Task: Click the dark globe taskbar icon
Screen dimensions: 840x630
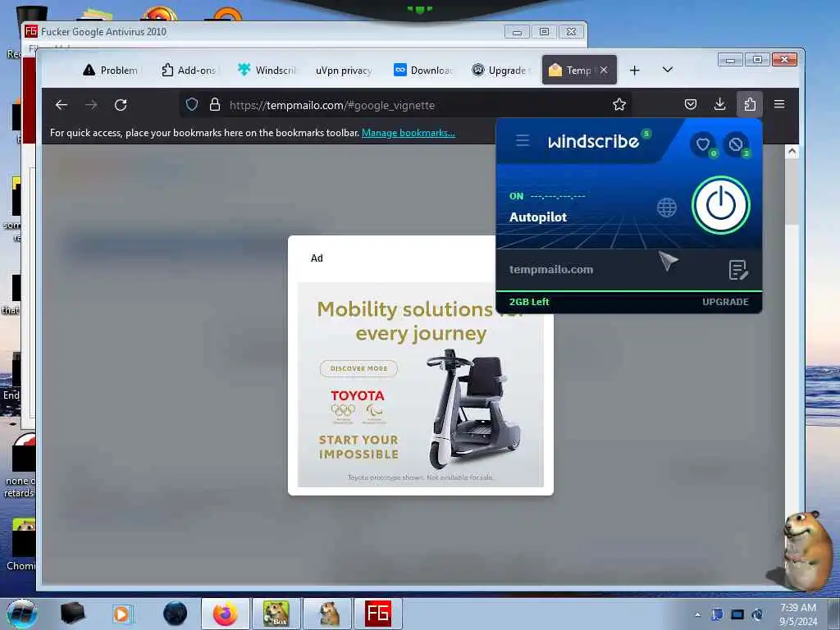Action: (176, 614)
